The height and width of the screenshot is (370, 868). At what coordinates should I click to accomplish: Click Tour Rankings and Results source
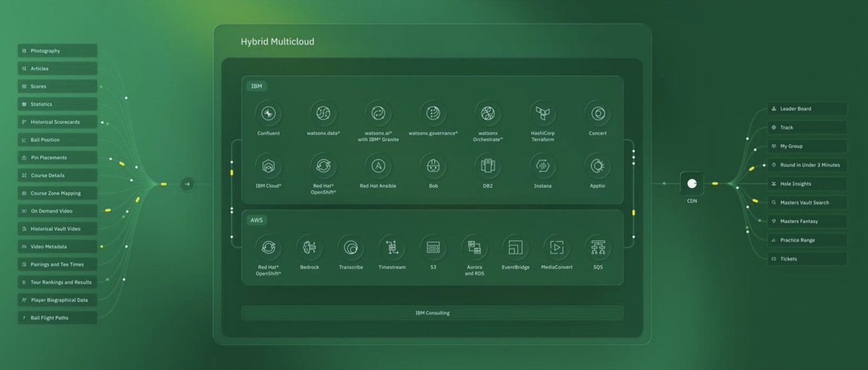[x=58, y=282]
